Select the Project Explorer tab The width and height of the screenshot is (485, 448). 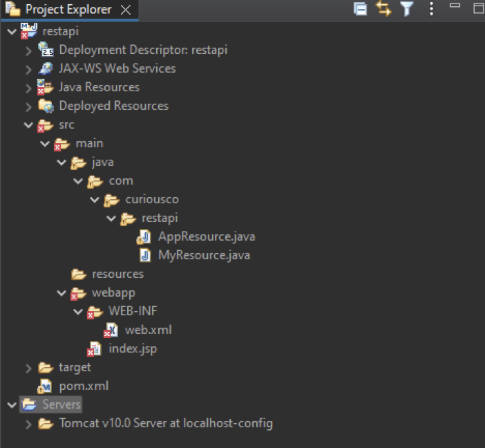point(68,10)
